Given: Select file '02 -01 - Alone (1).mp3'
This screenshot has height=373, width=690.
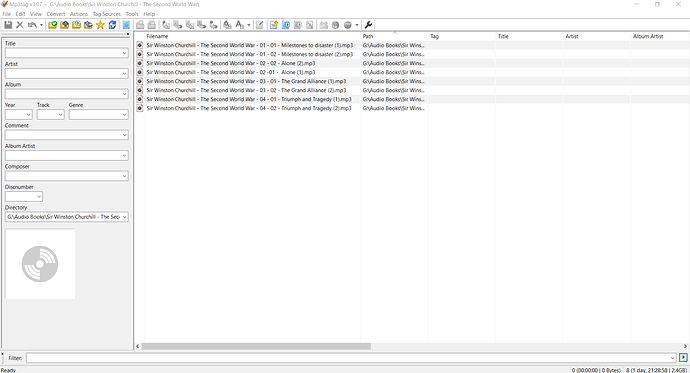Looking at the screenshot, I should [231, 73].
